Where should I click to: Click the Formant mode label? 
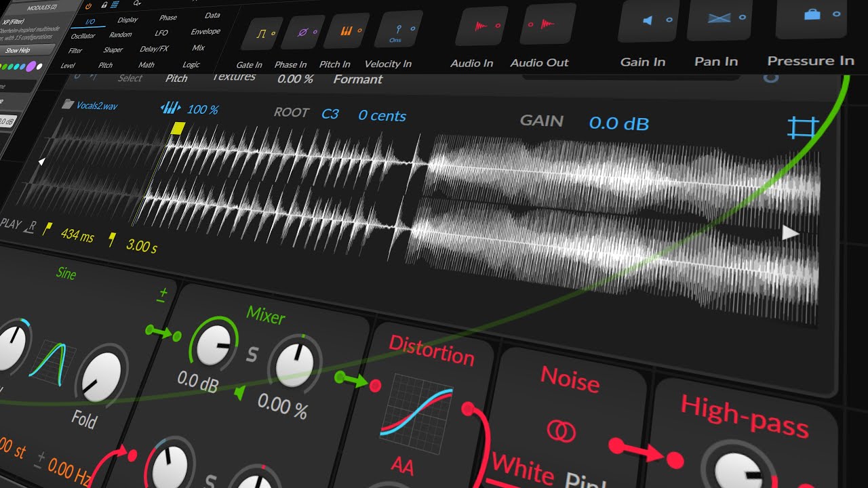coord(358,79)
